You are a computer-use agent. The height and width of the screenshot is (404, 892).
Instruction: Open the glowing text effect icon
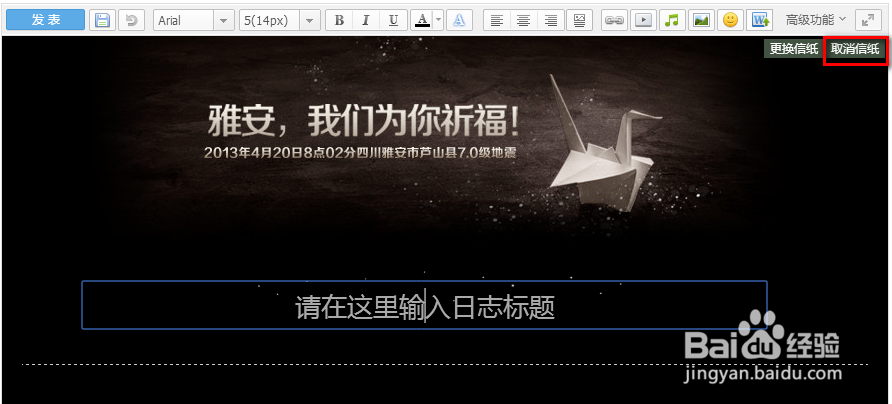click(460, 20)
